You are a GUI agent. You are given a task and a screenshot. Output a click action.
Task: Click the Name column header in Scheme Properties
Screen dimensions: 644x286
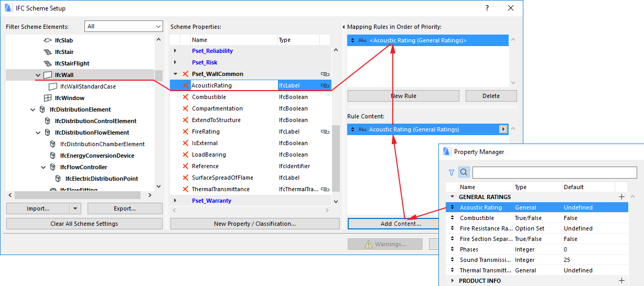(234, 40)
